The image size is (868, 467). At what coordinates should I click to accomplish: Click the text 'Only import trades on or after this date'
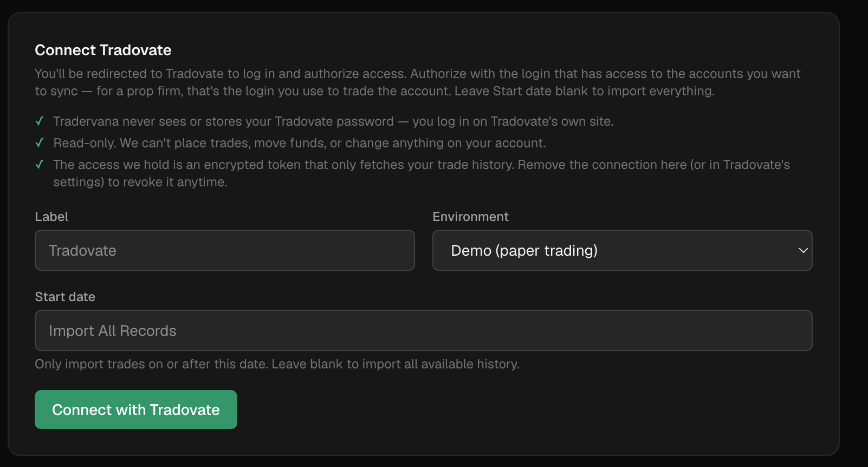[x=150, y=364]
